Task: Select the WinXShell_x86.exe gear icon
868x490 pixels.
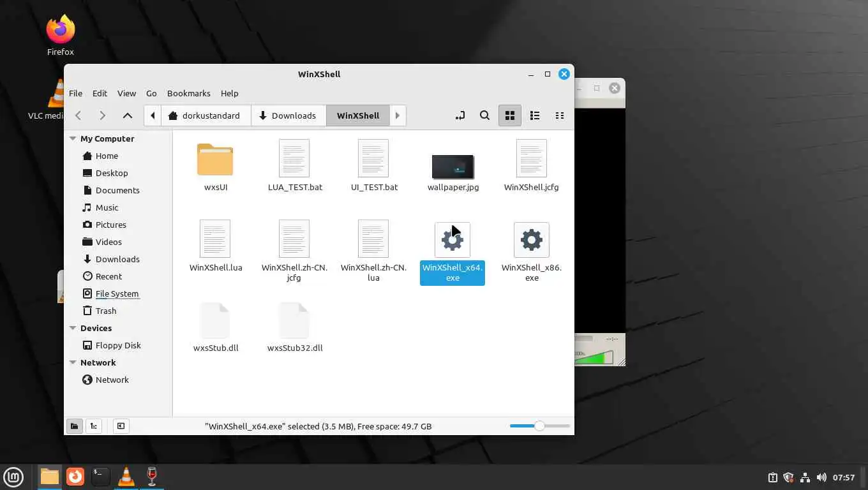Action: [x=532, y=240]
